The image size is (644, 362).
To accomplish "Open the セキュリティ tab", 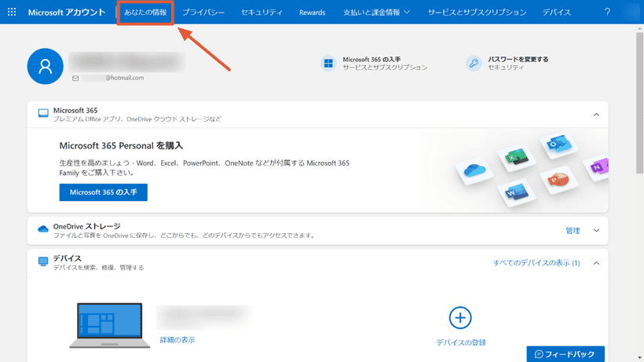I will pos(262,13).
